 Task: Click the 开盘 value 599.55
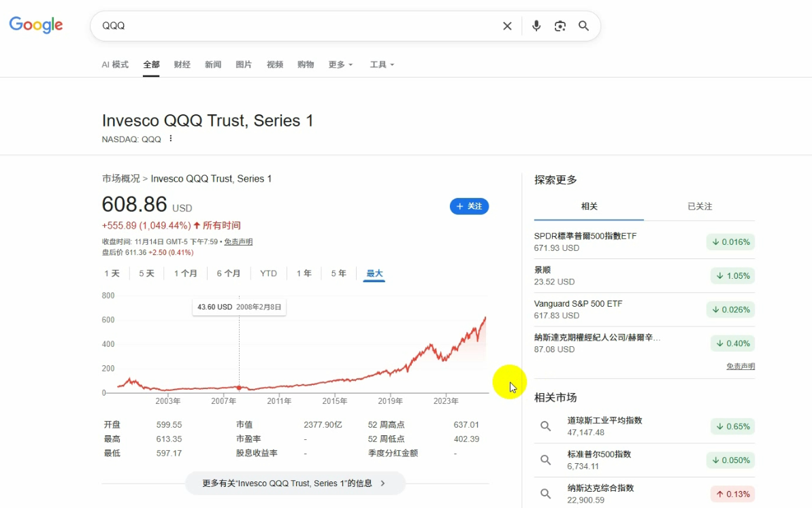(x=169, y=425)
